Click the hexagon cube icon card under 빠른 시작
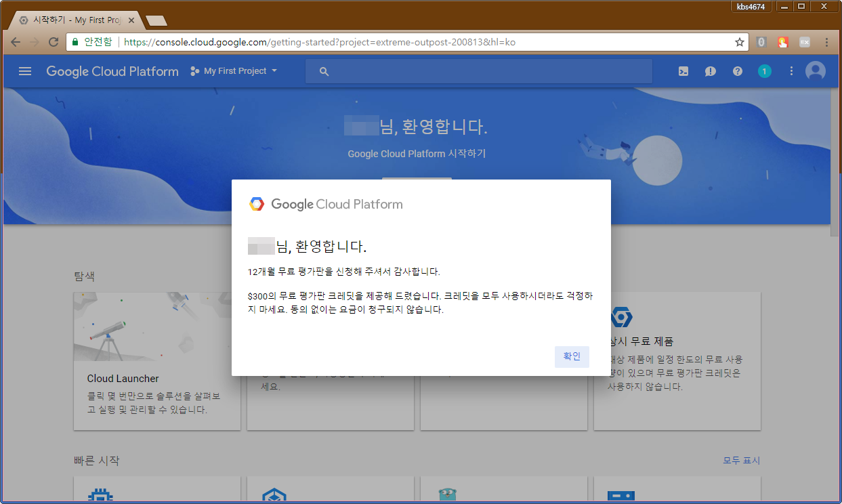This screenshot has width=842, height=504. click(x=331, y=490)
